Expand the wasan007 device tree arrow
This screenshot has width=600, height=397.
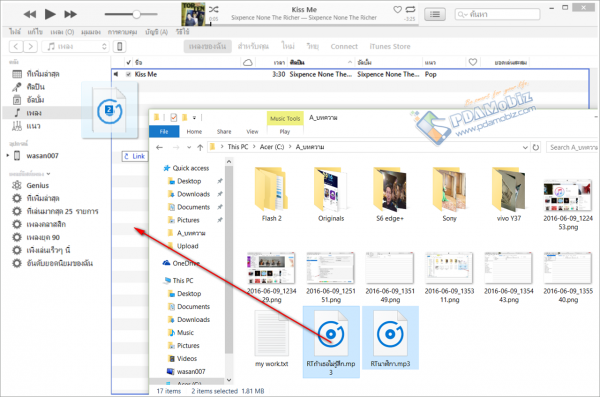click(7, 155)
